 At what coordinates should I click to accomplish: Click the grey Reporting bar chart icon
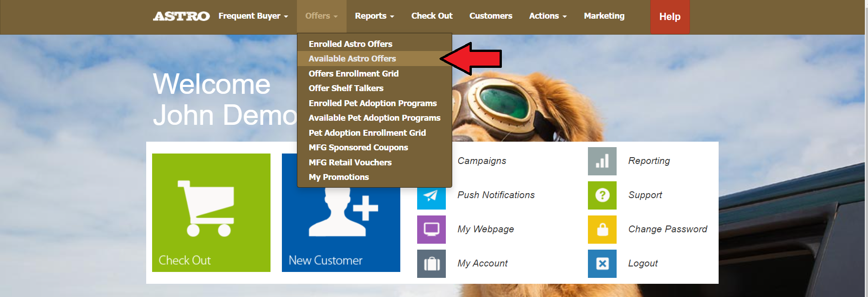click(602, 161)
